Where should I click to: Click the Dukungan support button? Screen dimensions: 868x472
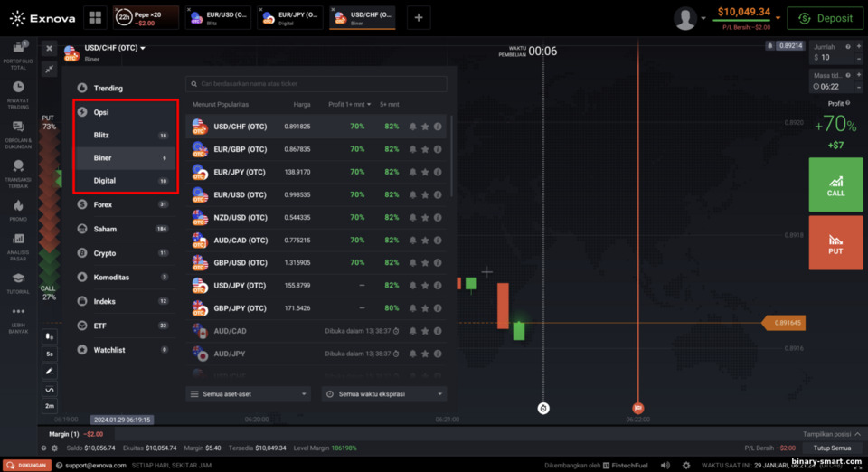(x=27, y=466)
